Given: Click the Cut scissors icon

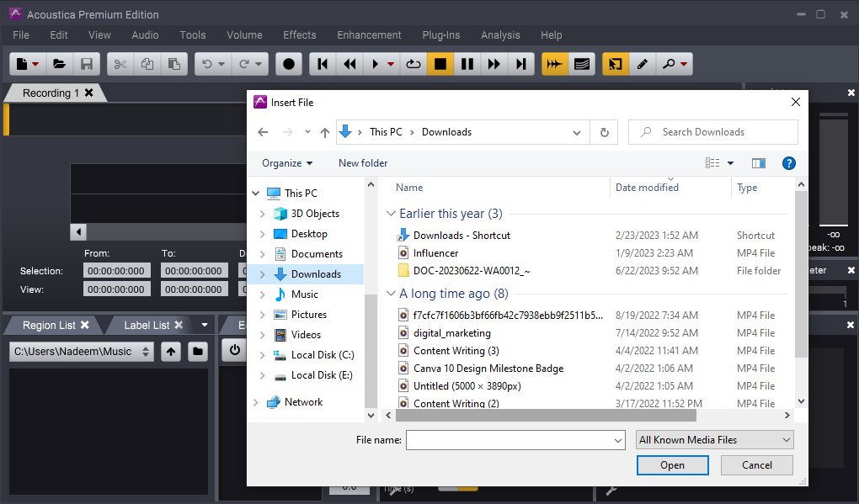Looking at the screenshot, I should [x=120, y=64].
